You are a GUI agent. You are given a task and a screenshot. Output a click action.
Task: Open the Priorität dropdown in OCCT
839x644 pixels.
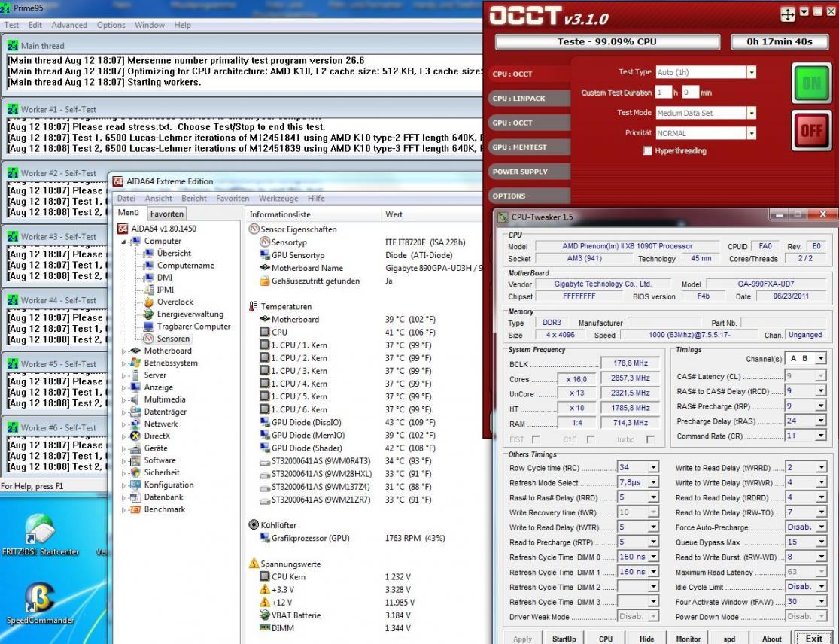pyautogui.click(x=751, y=133)
